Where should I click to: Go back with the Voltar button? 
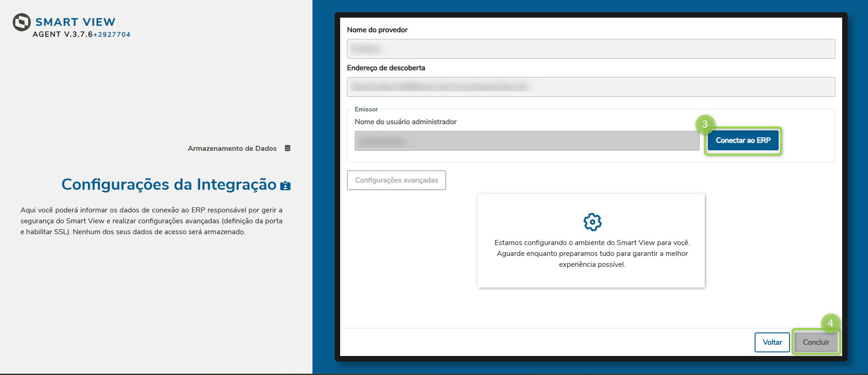pos(772,342)
